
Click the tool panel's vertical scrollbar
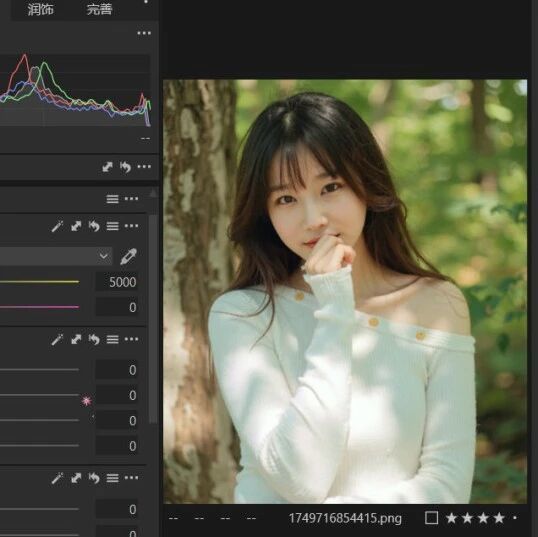(x=153, y=319)
